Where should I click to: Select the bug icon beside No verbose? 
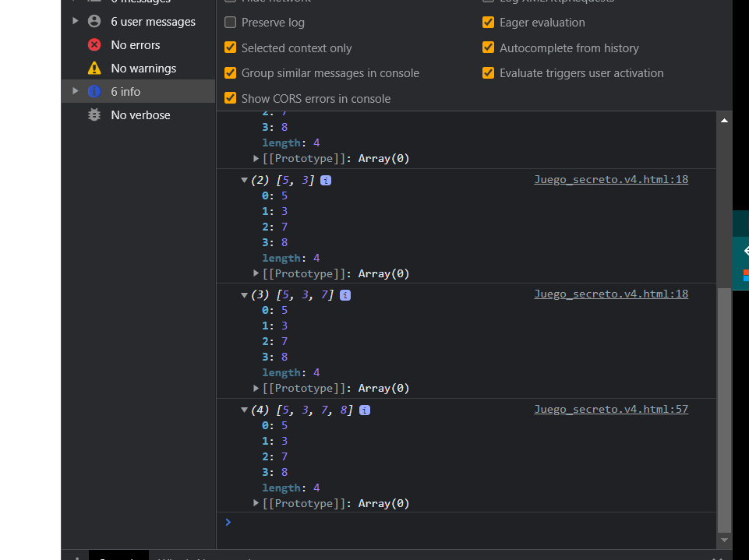tap(94, 114)
